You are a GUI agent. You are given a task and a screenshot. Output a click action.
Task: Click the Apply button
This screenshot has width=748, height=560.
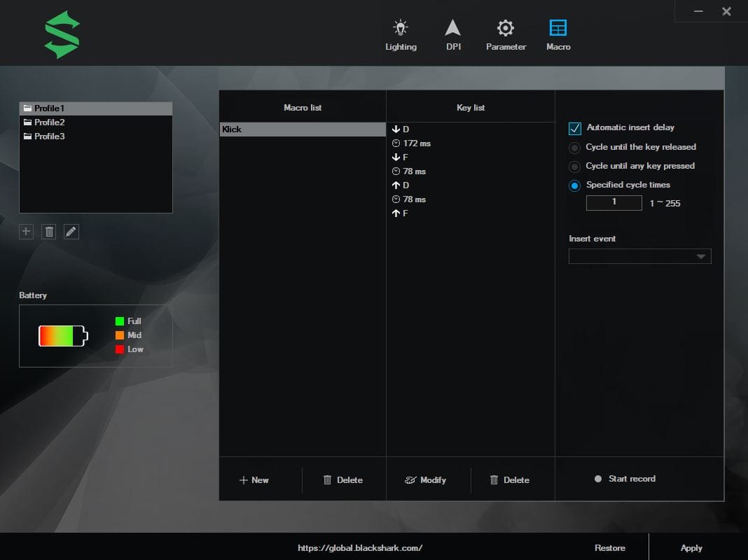[x=691, y=547]
